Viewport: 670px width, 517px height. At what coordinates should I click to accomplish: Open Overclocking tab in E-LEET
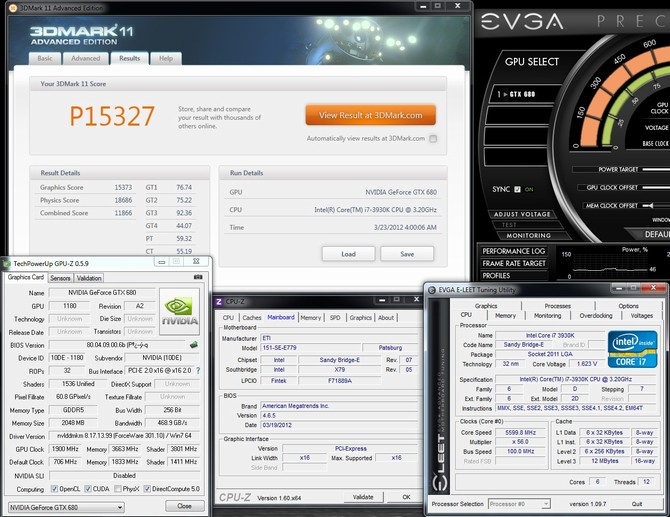point(596,316)
